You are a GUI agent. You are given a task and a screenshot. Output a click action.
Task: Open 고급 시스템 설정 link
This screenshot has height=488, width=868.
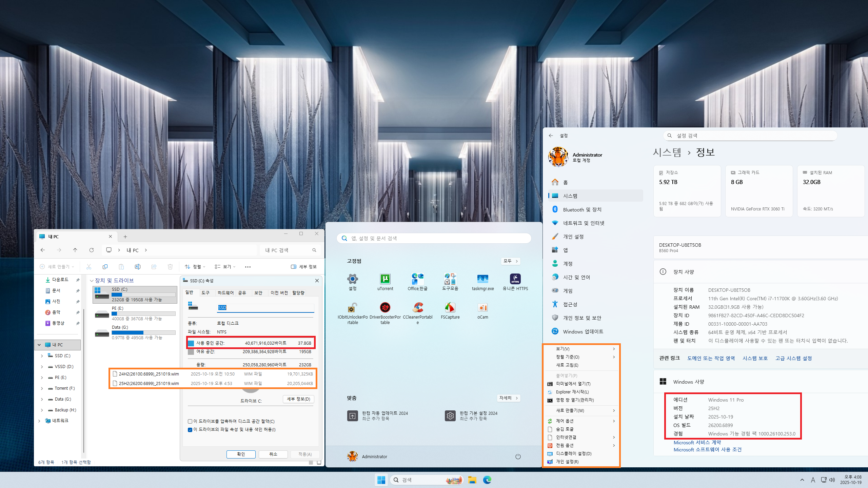pyautogui.click(x=793, y=358)
